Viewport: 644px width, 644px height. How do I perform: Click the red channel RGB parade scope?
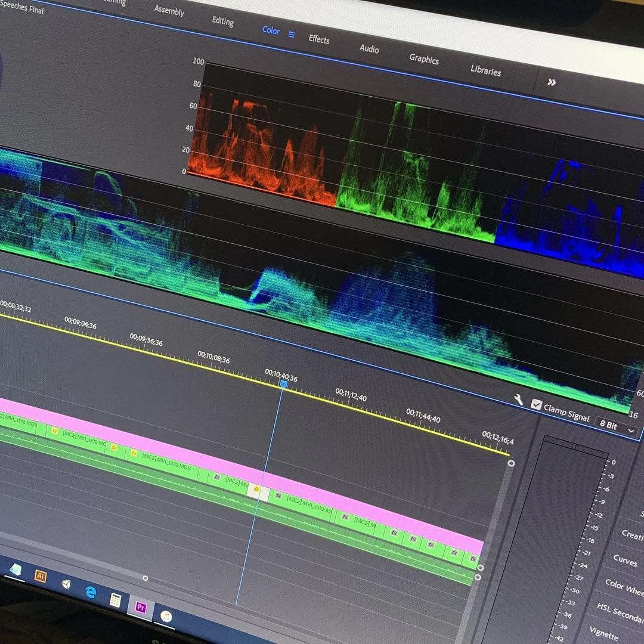pos(263,152)
